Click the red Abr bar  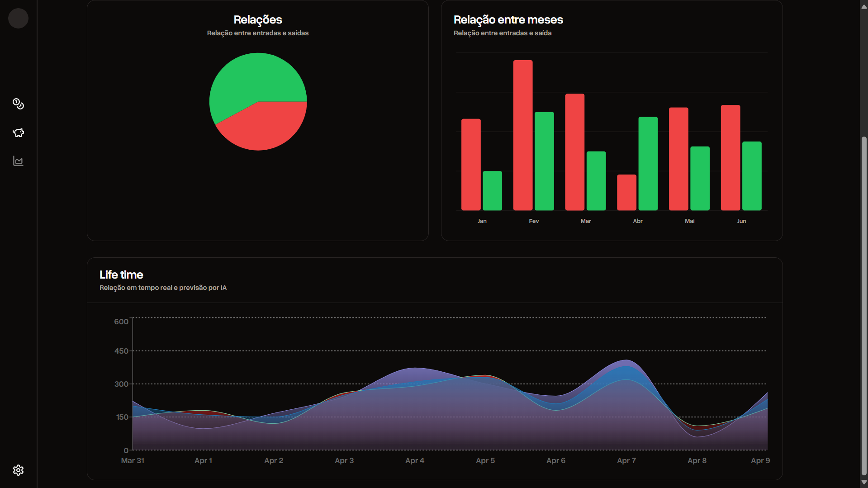tap(626, 193)
